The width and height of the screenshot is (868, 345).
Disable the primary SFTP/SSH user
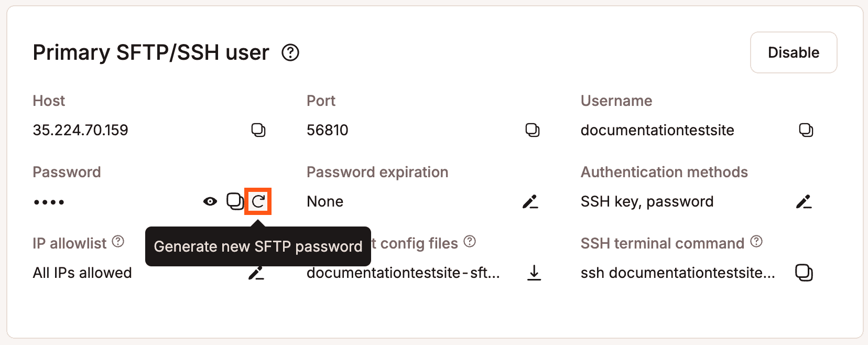[x=793, y=52]
